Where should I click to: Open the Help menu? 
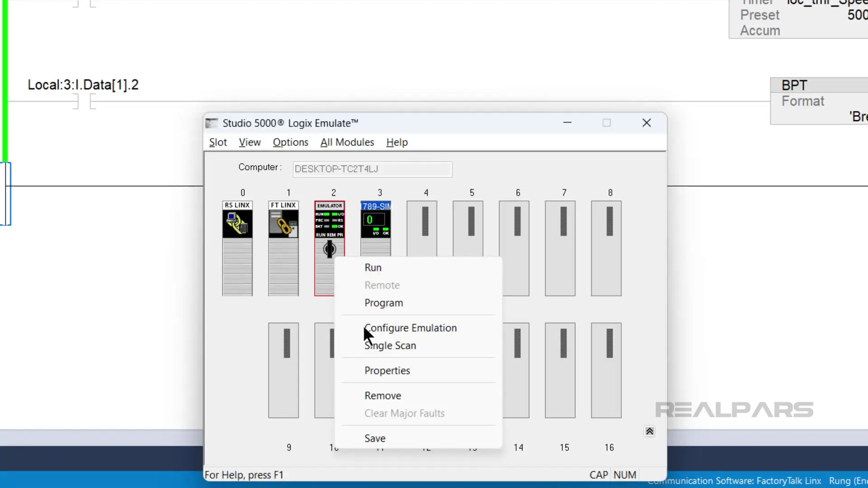pyautogui.click(x=397, y=142)
